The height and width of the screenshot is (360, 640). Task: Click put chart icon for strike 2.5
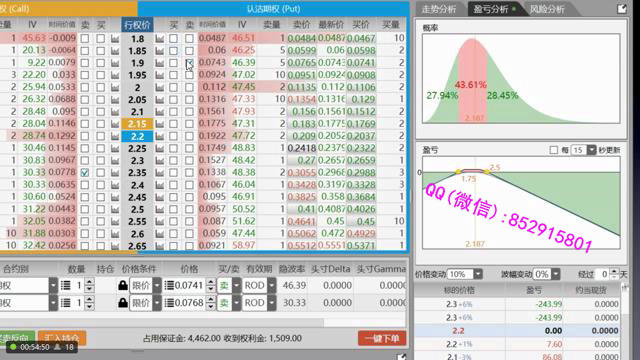(160, 209)
